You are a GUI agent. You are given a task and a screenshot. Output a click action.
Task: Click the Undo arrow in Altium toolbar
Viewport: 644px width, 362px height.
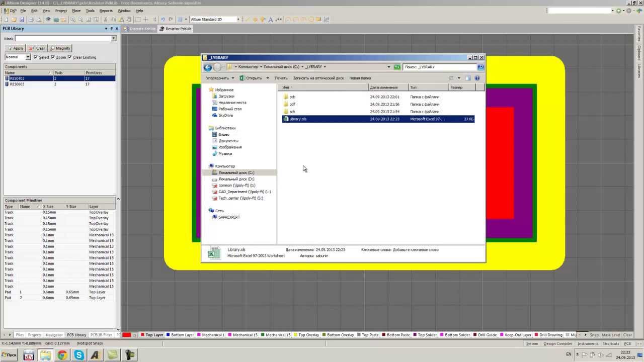(163, 19)
